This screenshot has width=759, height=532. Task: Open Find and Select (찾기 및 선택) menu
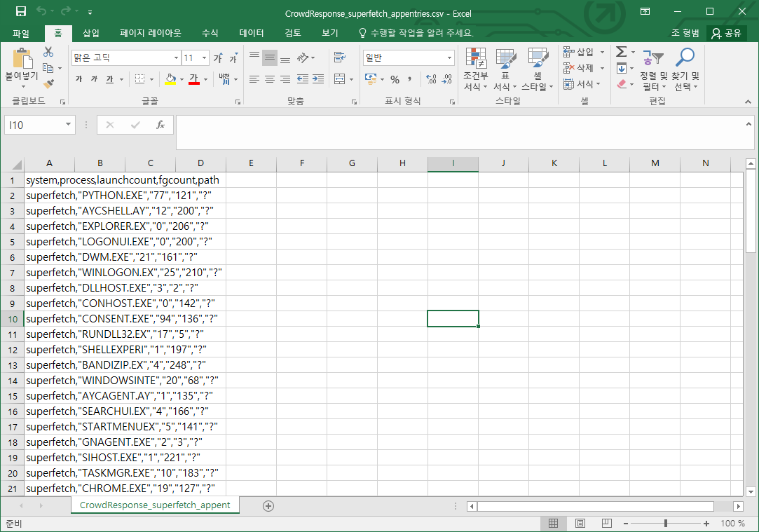click(685, 69)
